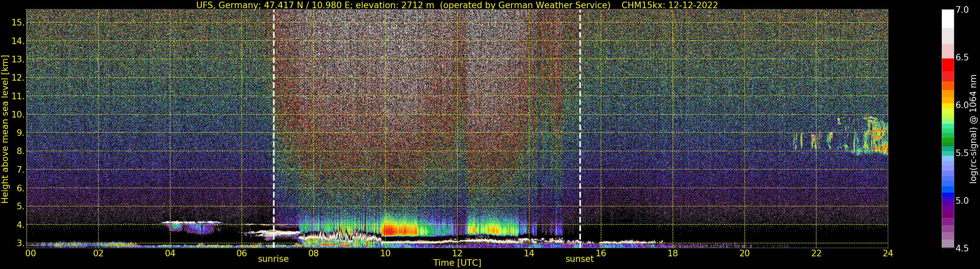Click the colorbar label "log(rc-signal) @ 1064 nm"
Image resolution: width=980 pixels, height=269 pixels.
974,129
